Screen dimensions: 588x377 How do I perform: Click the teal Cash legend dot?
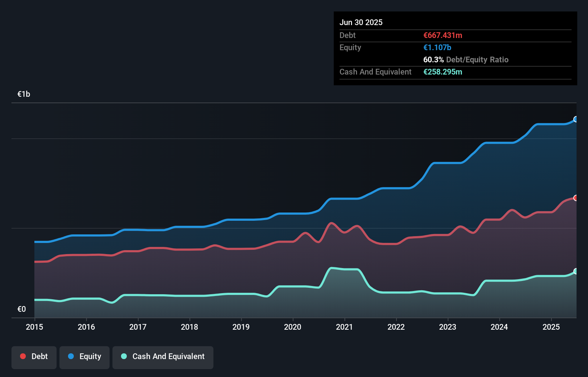pyautogui.click(x=124, y=356)
